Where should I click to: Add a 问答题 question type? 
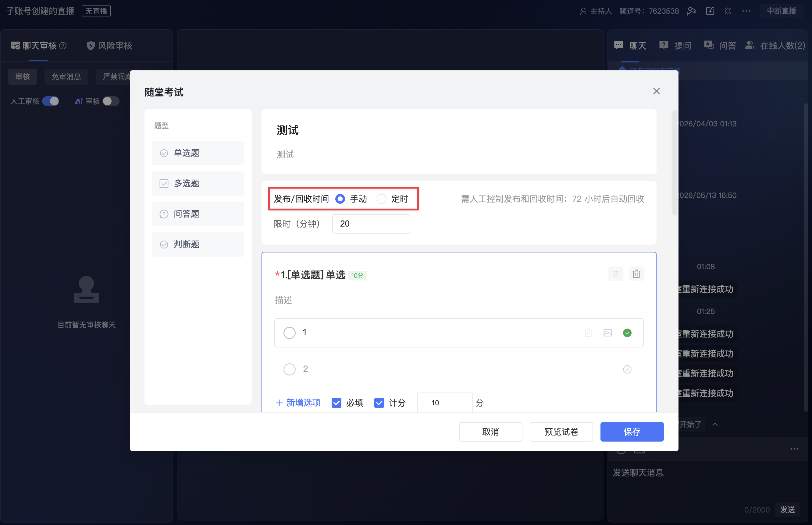198,214
